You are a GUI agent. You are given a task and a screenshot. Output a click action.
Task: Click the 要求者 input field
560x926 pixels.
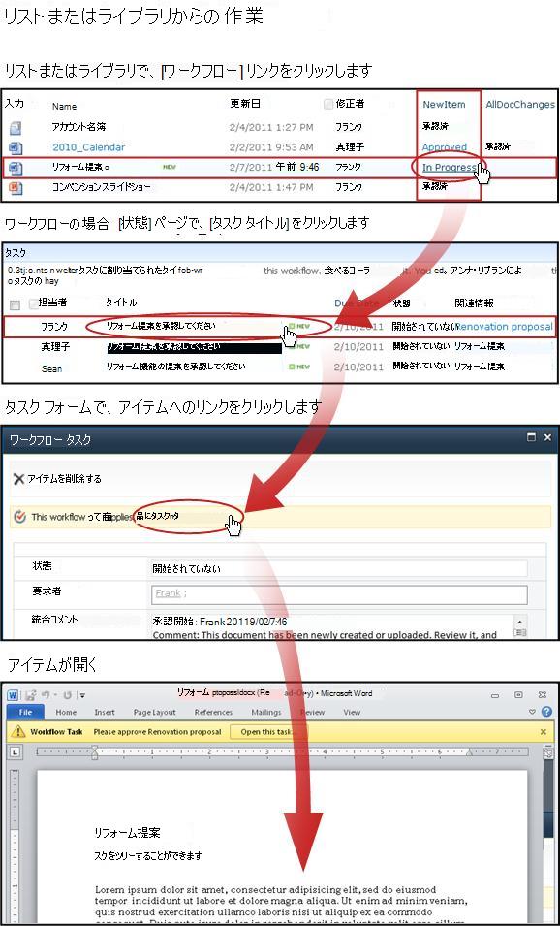[339, 594]
